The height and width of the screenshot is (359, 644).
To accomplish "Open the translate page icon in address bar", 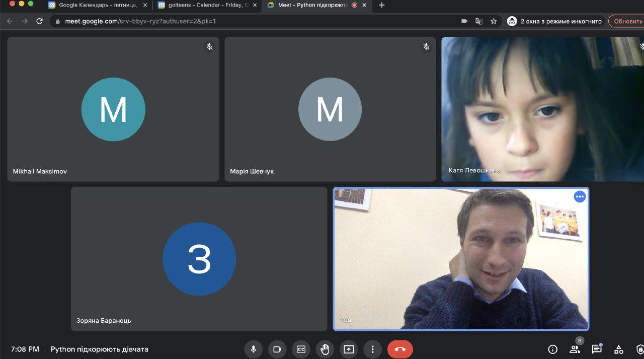I will pos(479,21).
